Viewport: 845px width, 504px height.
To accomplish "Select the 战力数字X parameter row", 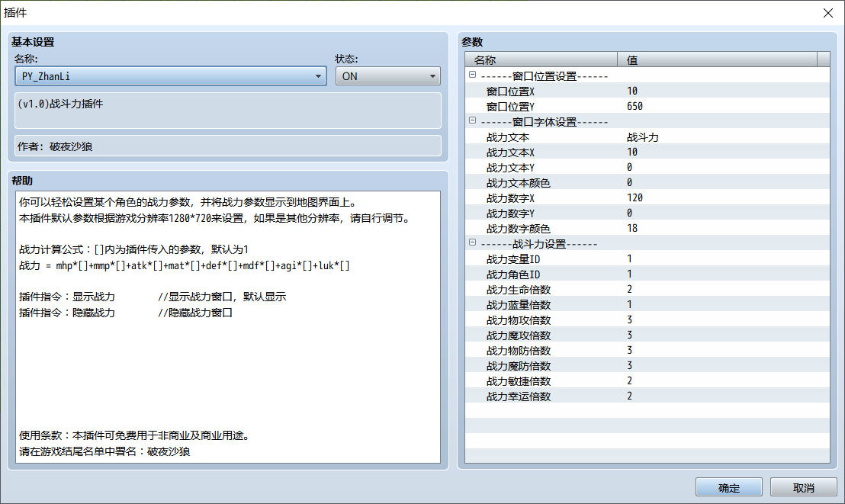I will [647, 197].
